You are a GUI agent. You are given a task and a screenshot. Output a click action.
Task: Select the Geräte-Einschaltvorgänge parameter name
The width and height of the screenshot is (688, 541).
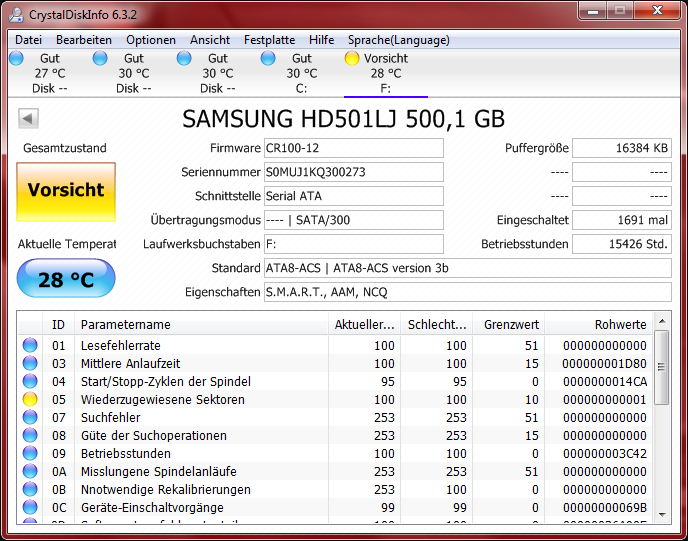[152, 507]
